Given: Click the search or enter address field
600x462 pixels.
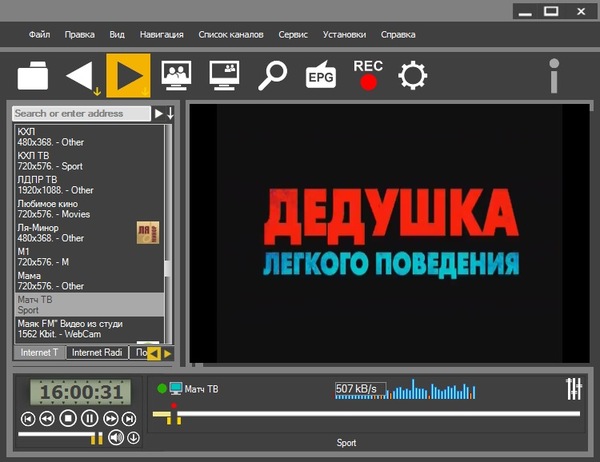Looking at the screenshot, I should 82,114.
